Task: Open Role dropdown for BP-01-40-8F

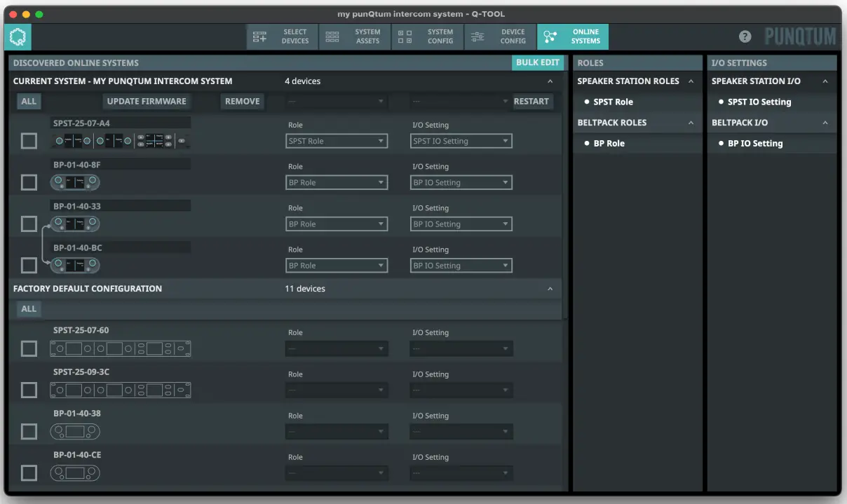Action: tap(337, 182)
